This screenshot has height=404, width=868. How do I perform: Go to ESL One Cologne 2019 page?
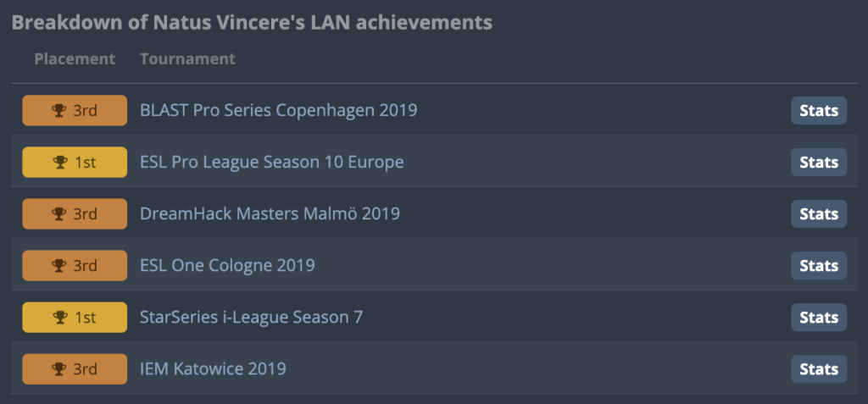[227, 266]
